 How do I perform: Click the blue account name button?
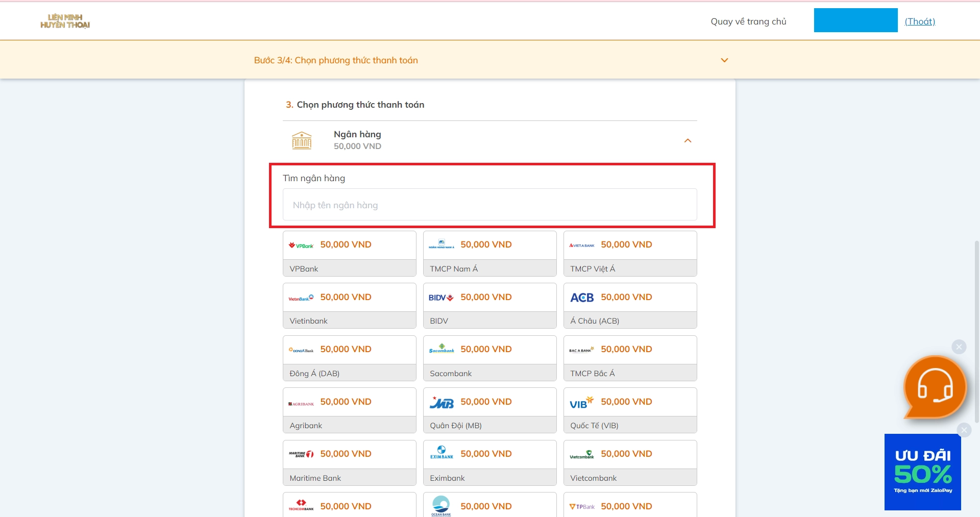click(855, 20)
